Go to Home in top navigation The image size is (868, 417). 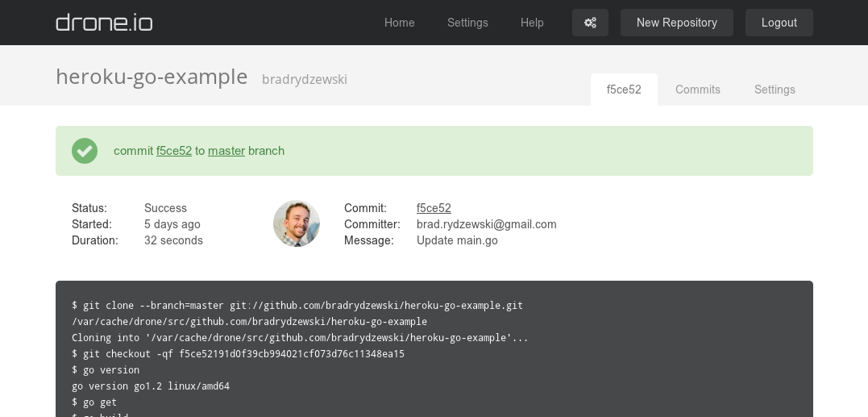(399, 23)
